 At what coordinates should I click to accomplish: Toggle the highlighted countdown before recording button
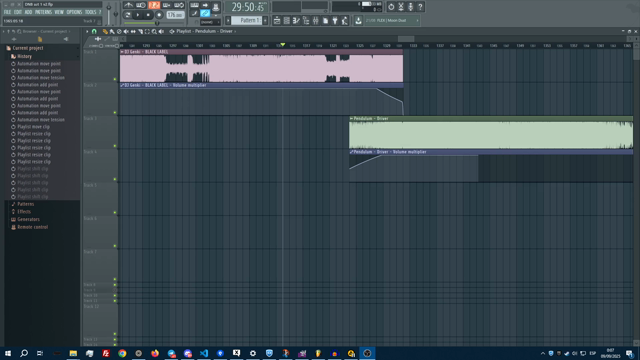click(154, 5)
